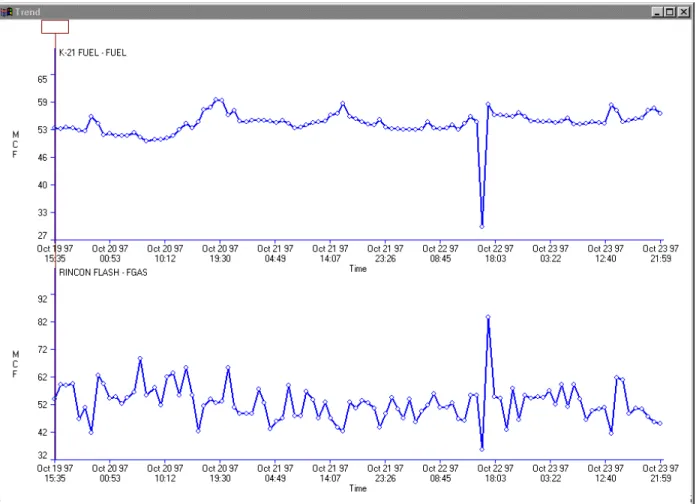Click the last data point of K-21 FUEL trend

(660, 113)
